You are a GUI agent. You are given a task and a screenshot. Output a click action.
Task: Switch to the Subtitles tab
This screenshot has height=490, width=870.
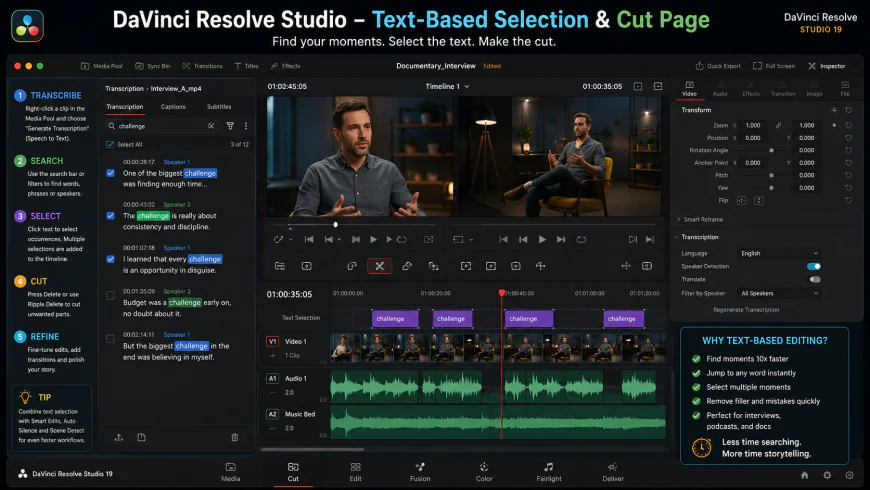click(219, 107)
